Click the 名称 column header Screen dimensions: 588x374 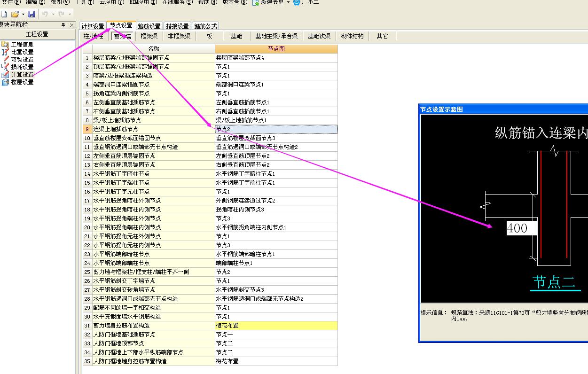tap(153, 49)
